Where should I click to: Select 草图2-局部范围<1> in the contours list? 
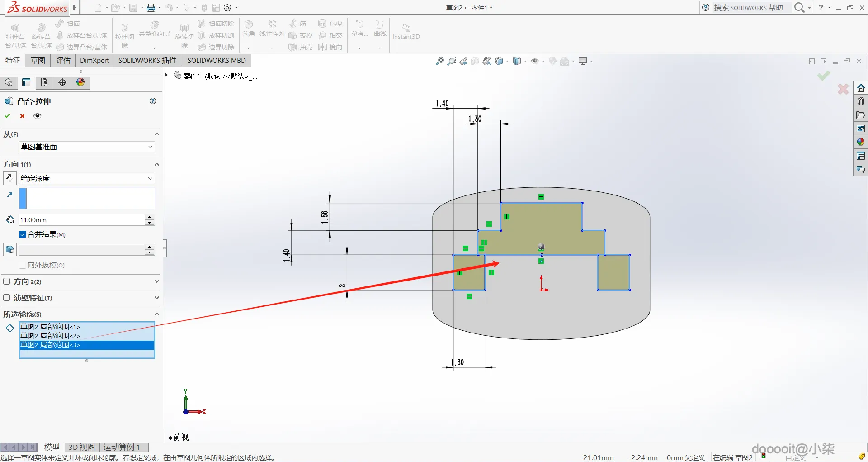pos(87,327)
